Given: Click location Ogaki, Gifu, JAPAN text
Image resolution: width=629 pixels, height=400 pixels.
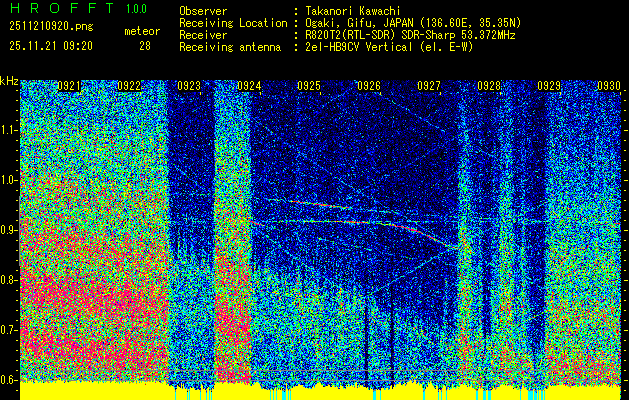Looking at the screenshot, I should (413, 23).
